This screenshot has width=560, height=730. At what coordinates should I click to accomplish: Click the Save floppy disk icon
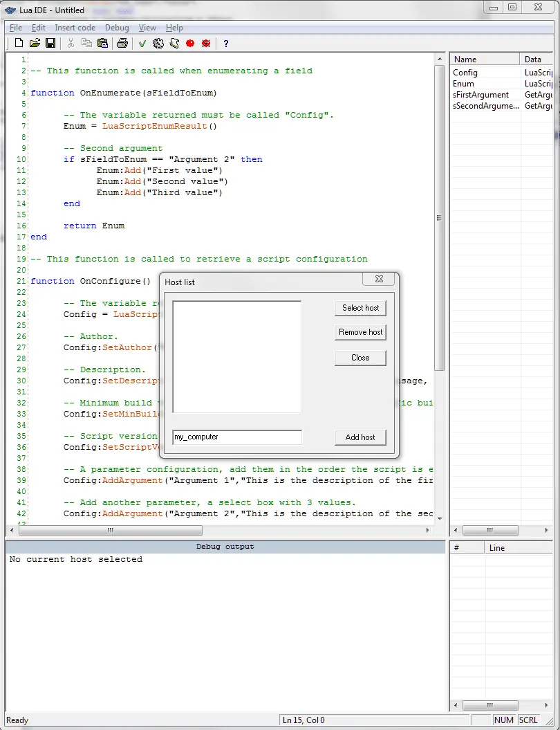coord(50,44)
